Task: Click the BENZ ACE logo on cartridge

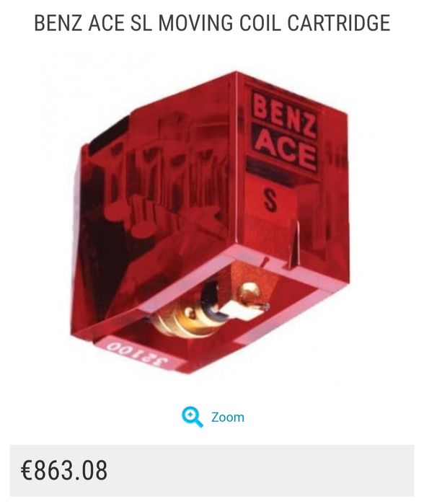Action: point(284,132)
